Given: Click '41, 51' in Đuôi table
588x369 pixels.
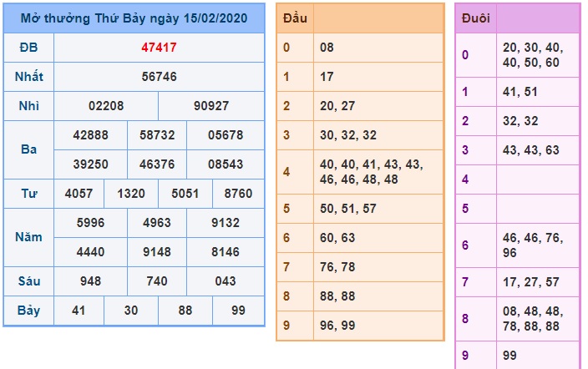Looking at the screenshot, I should coord(520,92).
